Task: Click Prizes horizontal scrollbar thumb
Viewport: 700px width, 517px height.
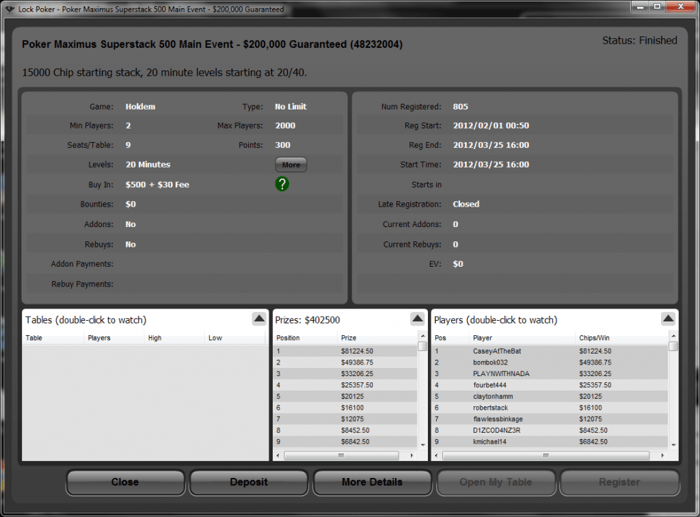Action: 341,455
